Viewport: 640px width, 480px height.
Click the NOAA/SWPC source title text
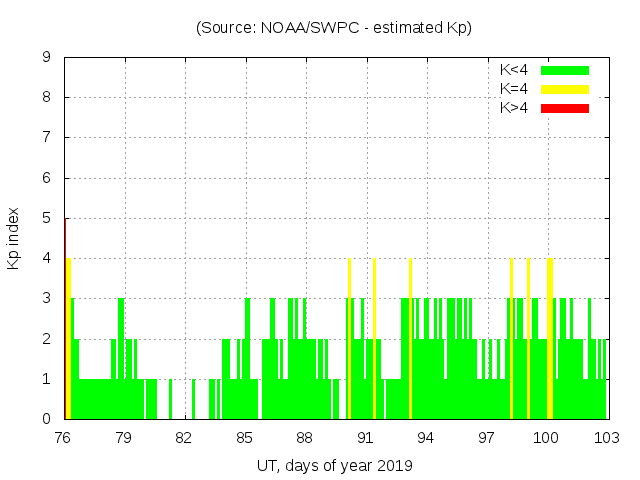click(x=334, y=28)
